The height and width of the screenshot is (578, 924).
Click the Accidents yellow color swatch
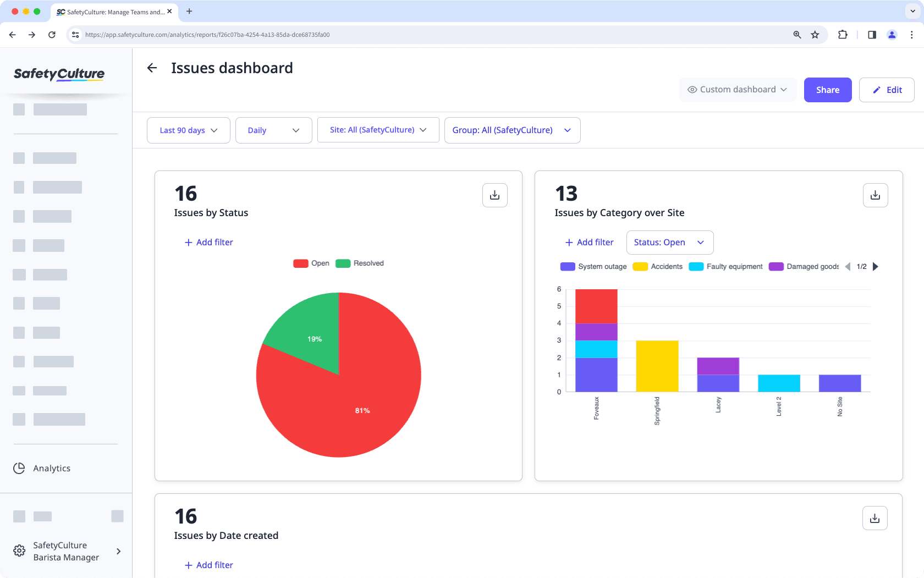click(x=639, y=266)
